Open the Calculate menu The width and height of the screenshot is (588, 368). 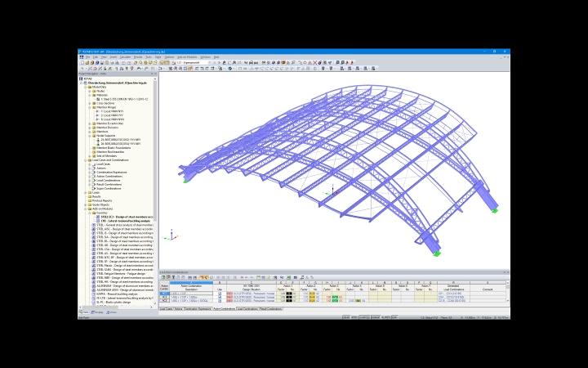click(x=125, y=57)
